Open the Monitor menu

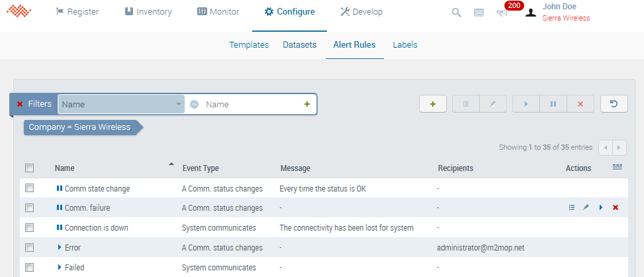218,12
